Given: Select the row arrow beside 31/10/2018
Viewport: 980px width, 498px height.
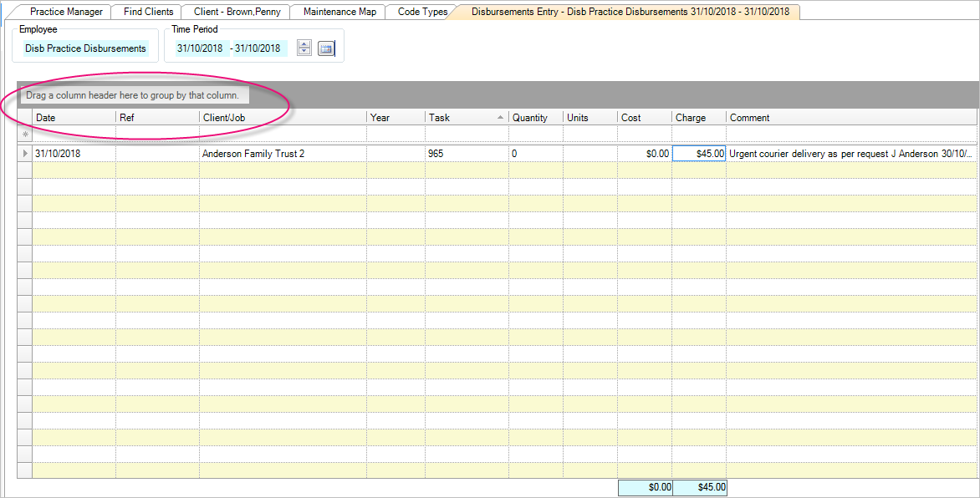Looking at the screenshot, I should click(25, 154).
